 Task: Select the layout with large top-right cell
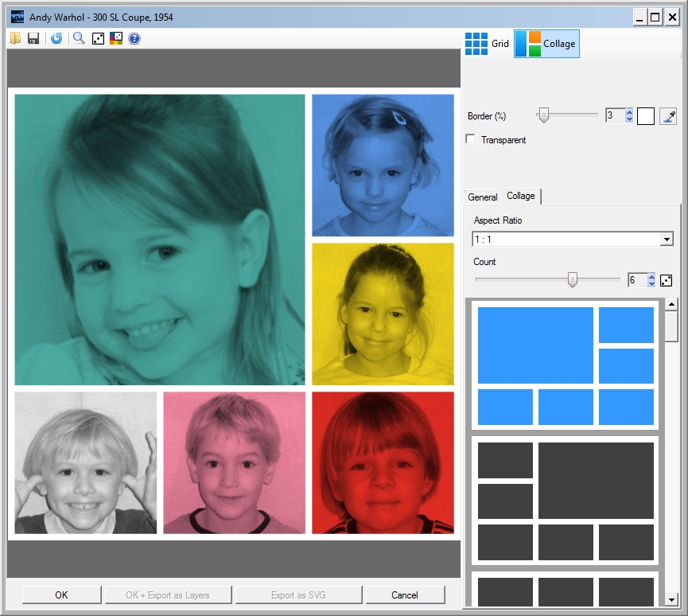point(566,501)
